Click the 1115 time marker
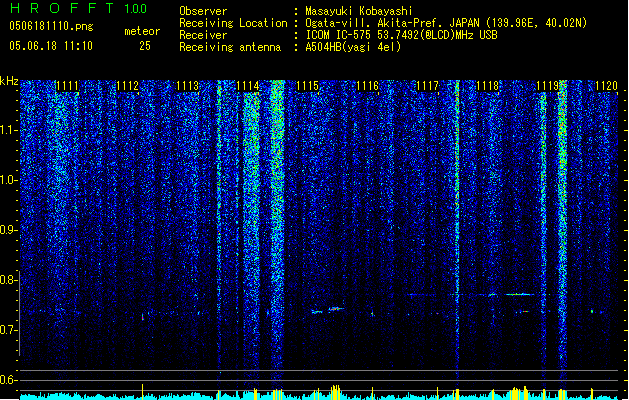Viewport: 629px width, 400px height. click(307, 86)
